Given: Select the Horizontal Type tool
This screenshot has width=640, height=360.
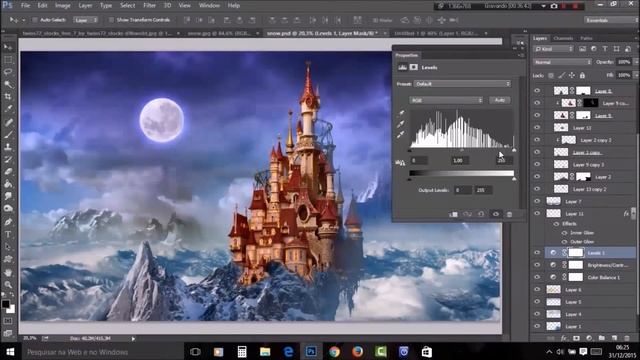Looking at the screenshot, I should coord(8,234).
